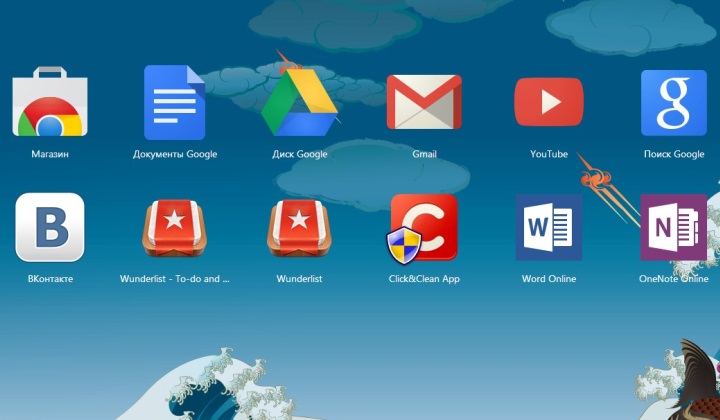Screen dimensions: 720x420
Task: Open the Поиск Google blue icon
Action: [674, 103]
